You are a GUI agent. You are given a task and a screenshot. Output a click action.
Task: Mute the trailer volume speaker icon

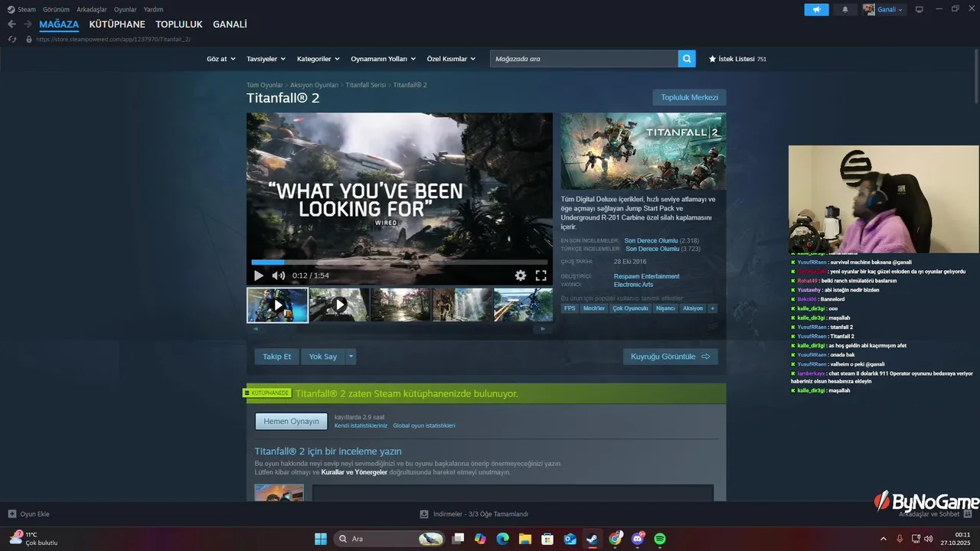279,275
